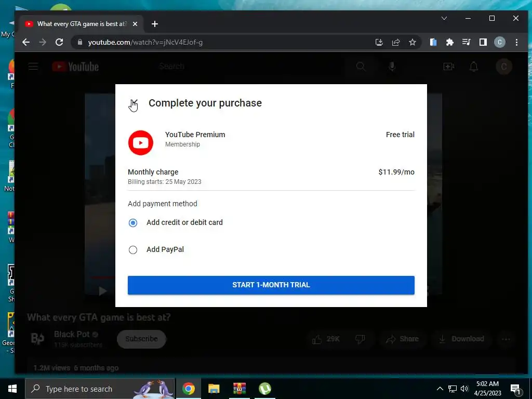
Task: Click the back arrow in the purchase dialog
Action: click(x=134, y=103)
